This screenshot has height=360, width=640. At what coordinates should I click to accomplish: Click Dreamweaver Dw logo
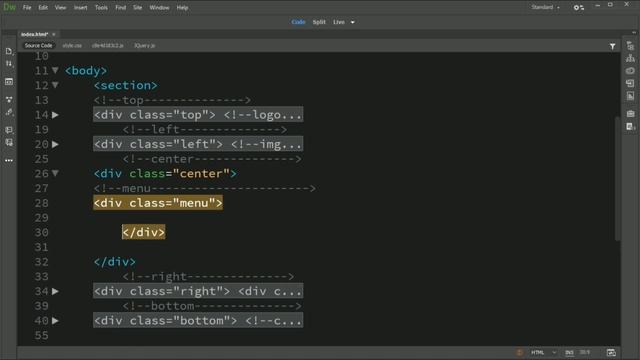[x=9, y=7]
